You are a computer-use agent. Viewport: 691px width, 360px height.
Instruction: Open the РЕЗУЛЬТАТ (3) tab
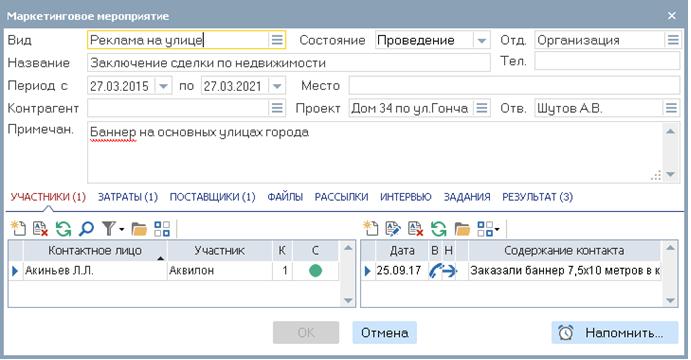pyautogui.click(x=538, y=197)
